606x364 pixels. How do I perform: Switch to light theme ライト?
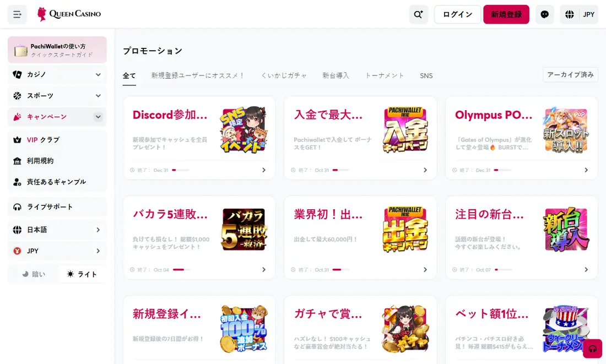click(x=82, y=274)
